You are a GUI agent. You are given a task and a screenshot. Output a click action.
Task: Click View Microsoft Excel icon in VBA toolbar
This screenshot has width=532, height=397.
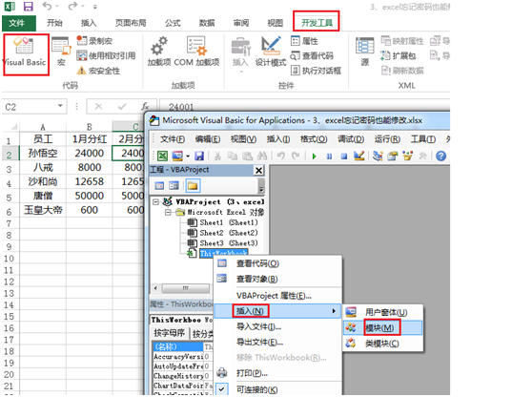[x=162, y=157]
